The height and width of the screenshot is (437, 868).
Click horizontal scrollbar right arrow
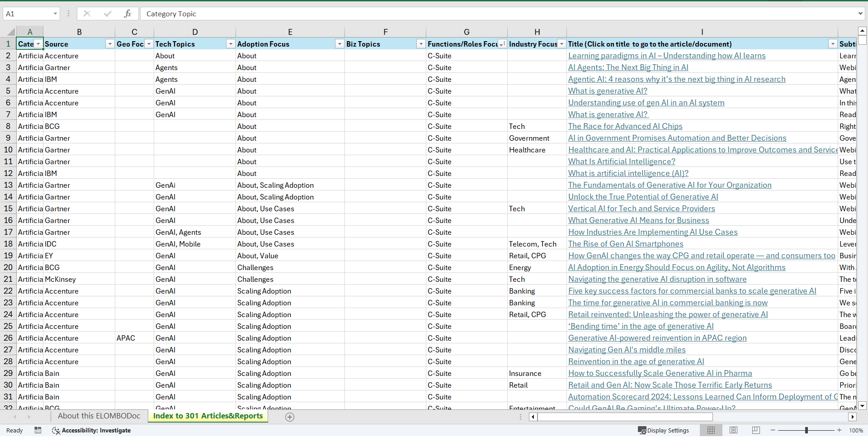click(x=853, y=417)
